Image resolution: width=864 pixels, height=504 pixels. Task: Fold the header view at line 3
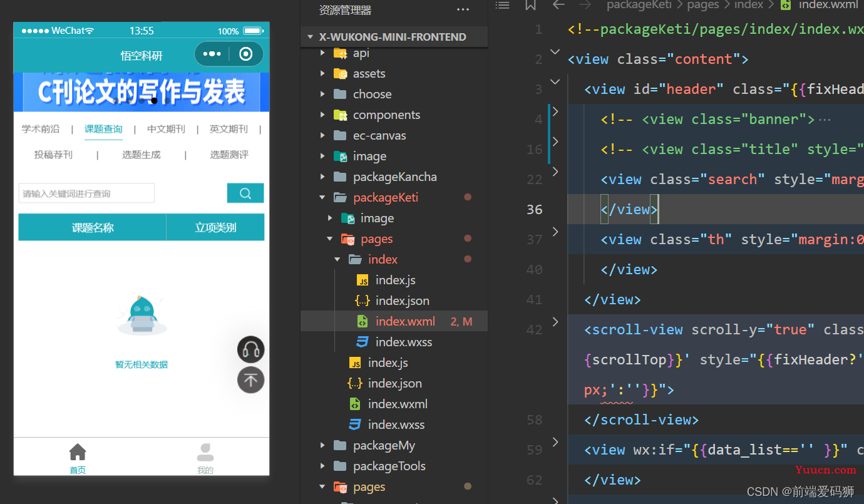pos(555,82)
